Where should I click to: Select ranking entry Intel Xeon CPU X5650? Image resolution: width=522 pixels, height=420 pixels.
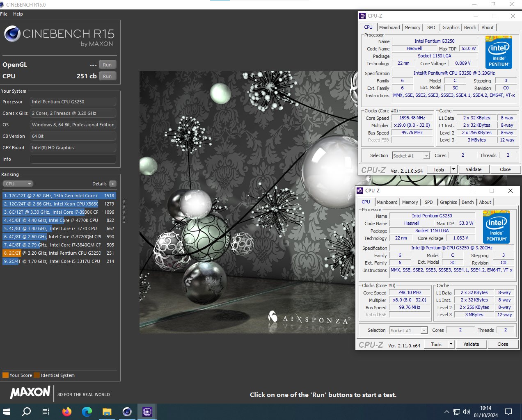pos(59,204)
